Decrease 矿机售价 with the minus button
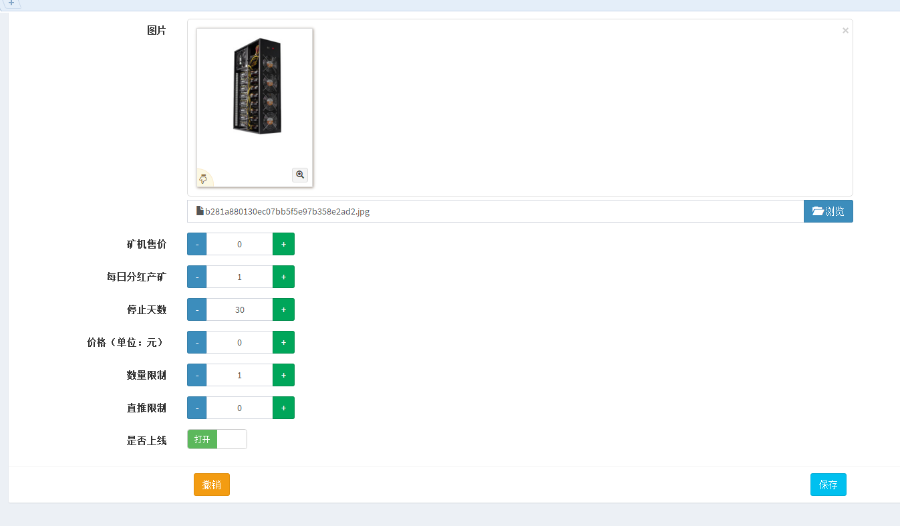 [x=197, y=244]
